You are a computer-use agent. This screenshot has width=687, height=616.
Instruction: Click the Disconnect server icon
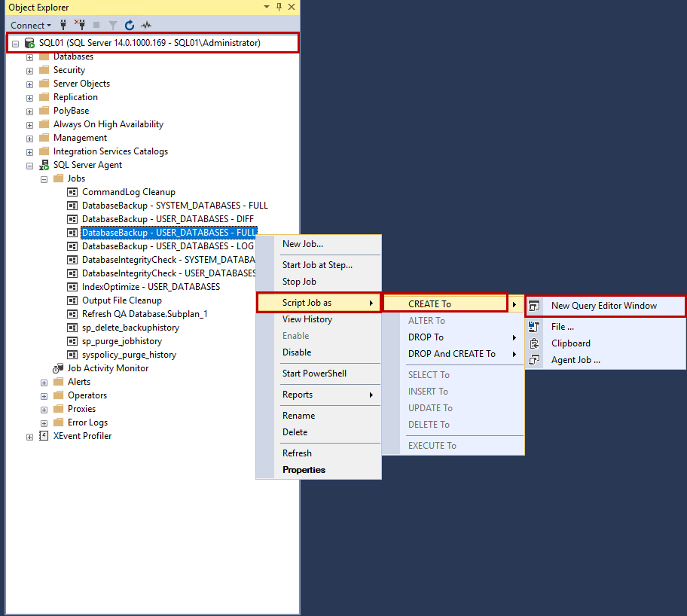[x=80, y=25]
